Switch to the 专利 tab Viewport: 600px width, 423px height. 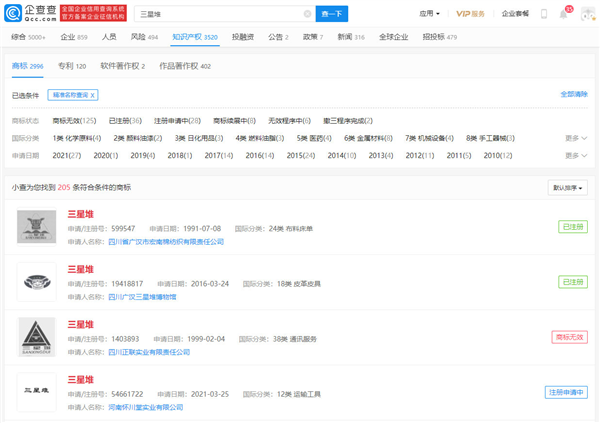tap(72, 66)
